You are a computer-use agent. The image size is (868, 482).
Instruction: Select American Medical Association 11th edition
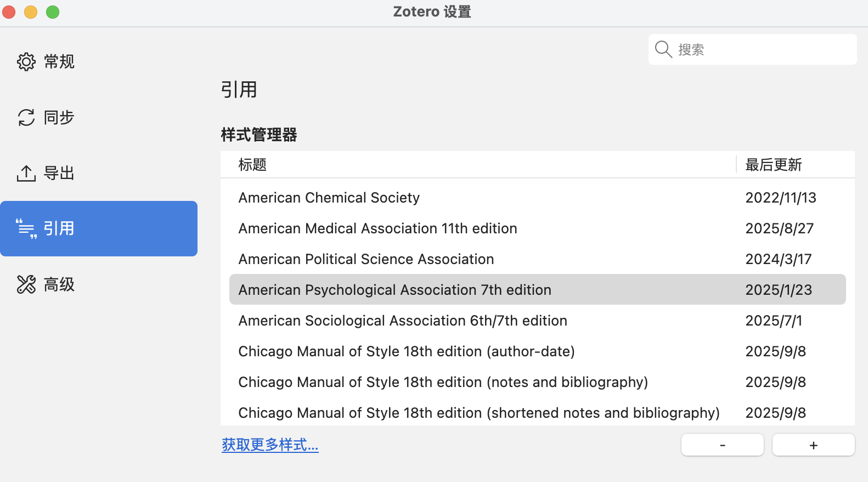point(377,228)
